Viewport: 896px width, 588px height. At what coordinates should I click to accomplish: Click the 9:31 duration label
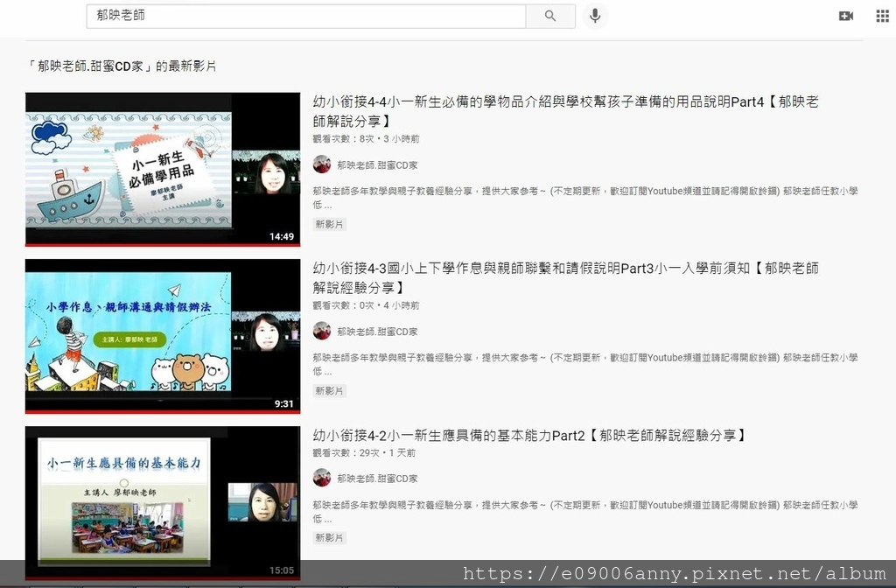(284, 403)
